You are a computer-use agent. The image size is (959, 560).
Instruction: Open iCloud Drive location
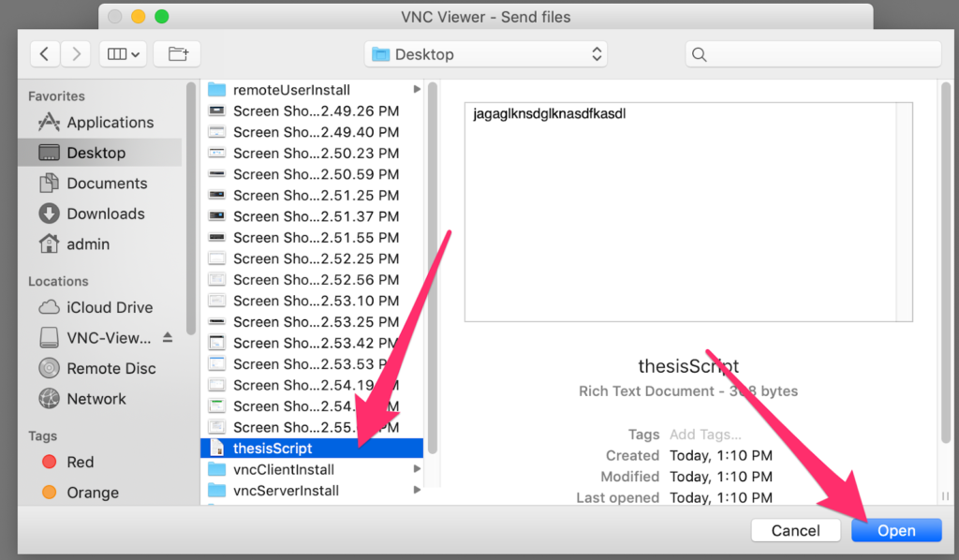[100, 307]
